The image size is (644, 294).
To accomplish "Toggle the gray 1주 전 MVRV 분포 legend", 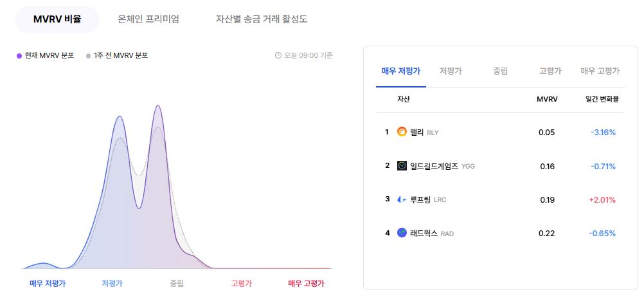I will 117,55.
